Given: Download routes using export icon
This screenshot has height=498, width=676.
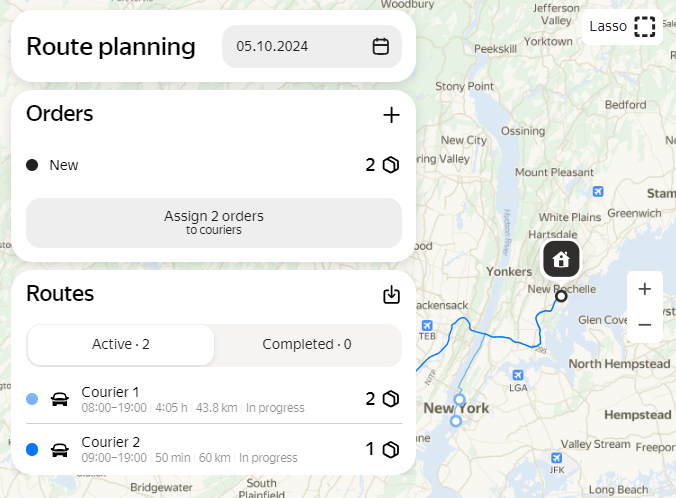Looking at the screenshot, I should pos(391,295).
